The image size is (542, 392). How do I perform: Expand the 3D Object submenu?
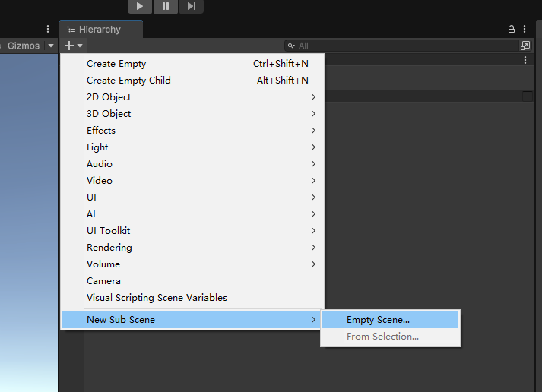[193, 114]
